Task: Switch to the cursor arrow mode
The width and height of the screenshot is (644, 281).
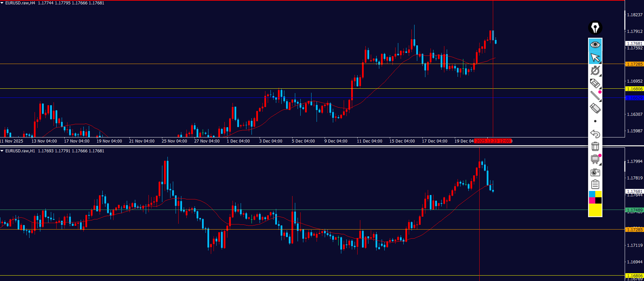Action: 595,58
